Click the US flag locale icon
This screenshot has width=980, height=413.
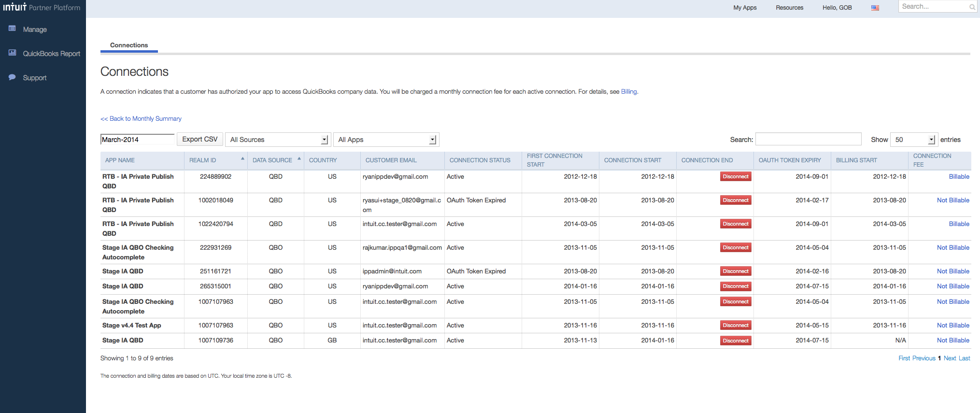(x=875, y=8)
